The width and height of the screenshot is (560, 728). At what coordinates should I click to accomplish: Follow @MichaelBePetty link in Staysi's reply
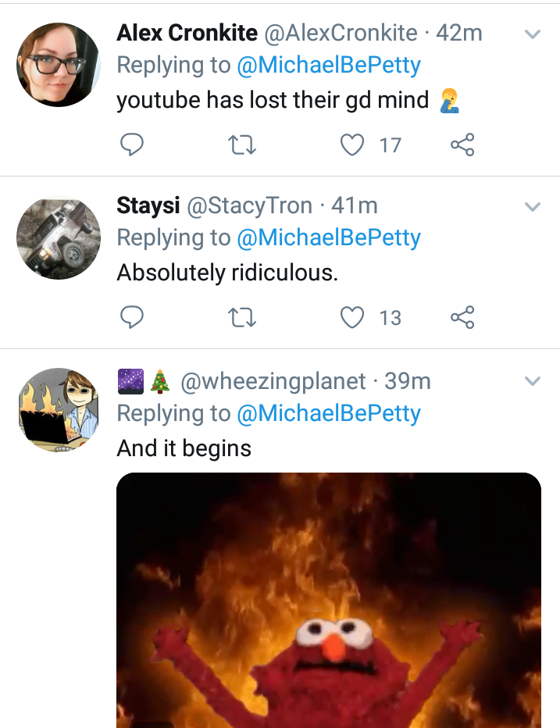click(x=329, y=237)
